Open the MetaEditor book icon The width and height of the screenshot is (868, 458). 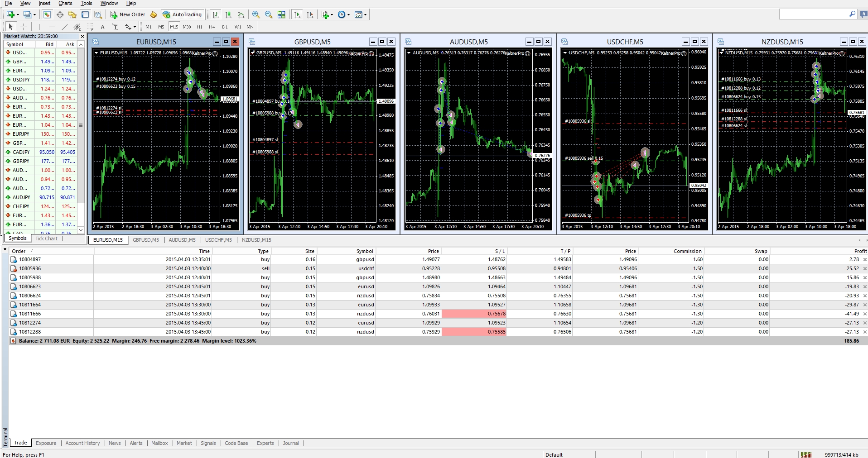click(x=154, y=14)
